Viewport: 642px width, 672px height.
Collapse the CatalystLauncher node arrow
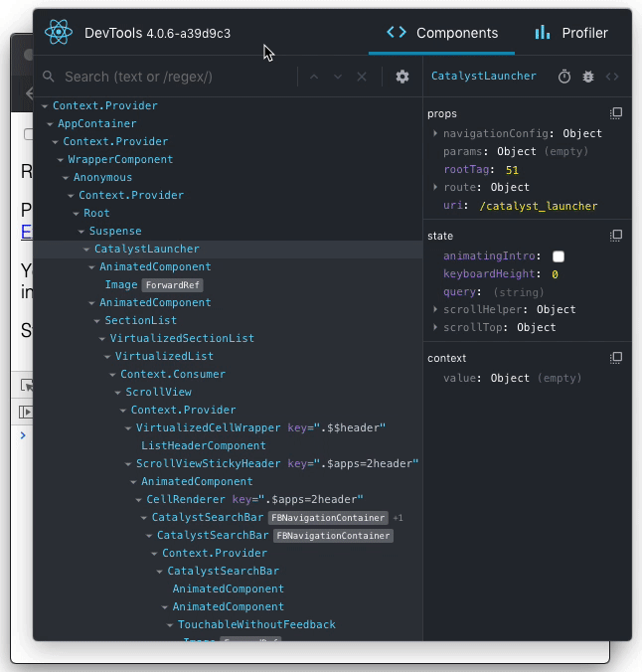point(86,249)
